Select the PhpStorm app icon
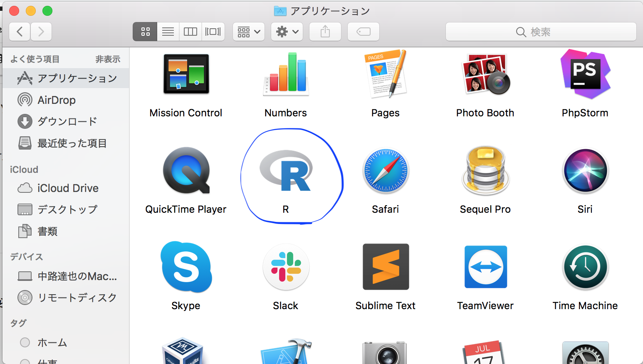 [585, 74]
